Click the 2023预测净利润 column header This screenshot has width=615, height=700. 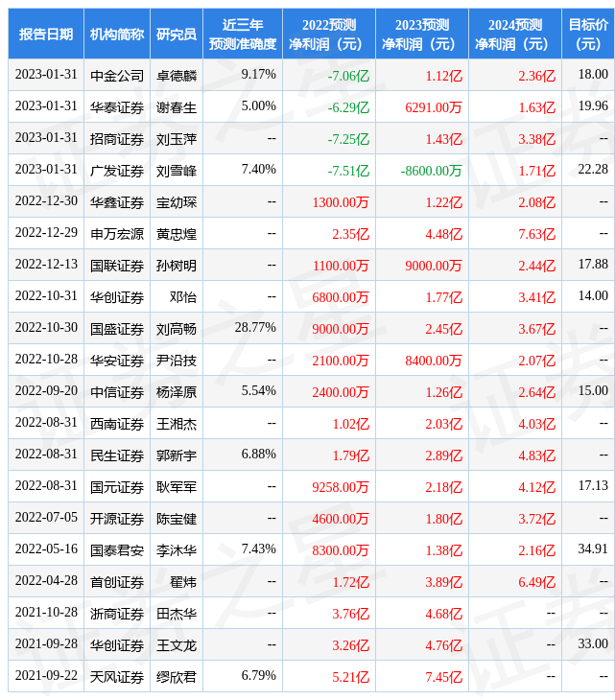click(422, 35)
